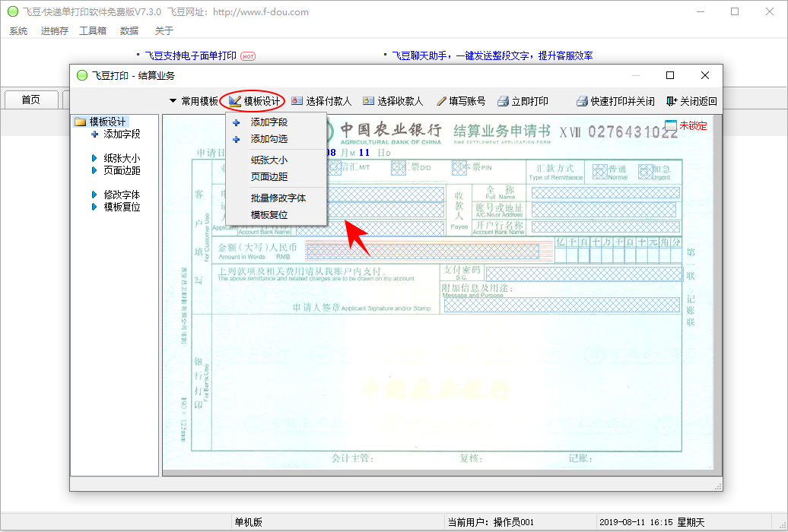This screenshot has width=788, height=532.
Task: Click the 附加信息及用途 field
Action: point(562,305)
